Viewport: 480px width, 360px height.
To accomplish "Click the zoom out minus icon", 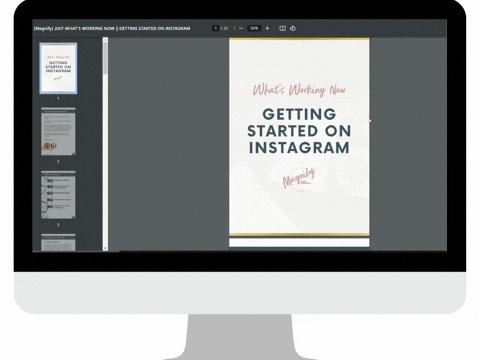I will click(x=241, y=28).
